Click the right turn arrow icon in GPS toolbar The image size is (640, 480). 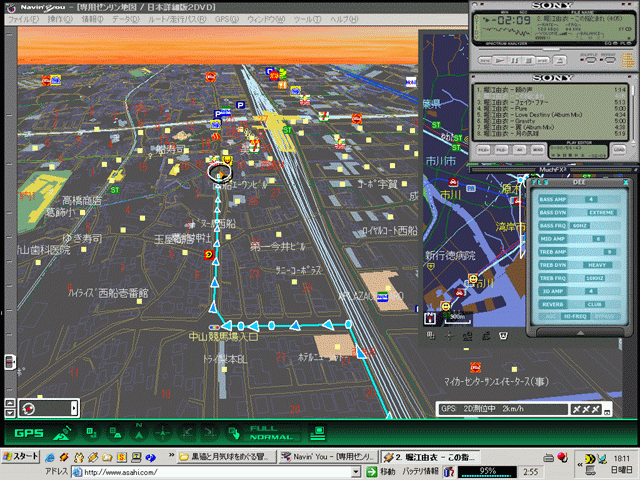209,433
